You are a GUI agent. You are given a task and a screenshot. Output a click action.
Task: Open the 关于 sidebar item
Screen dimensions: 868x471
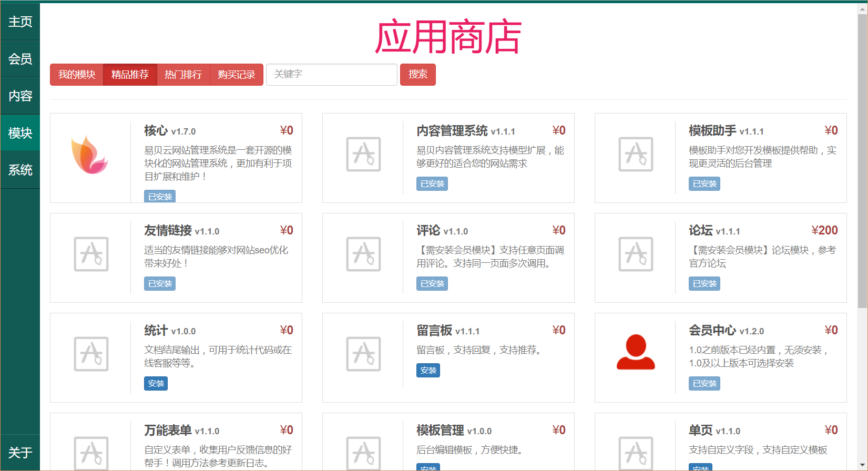click(x=20, y=453)
